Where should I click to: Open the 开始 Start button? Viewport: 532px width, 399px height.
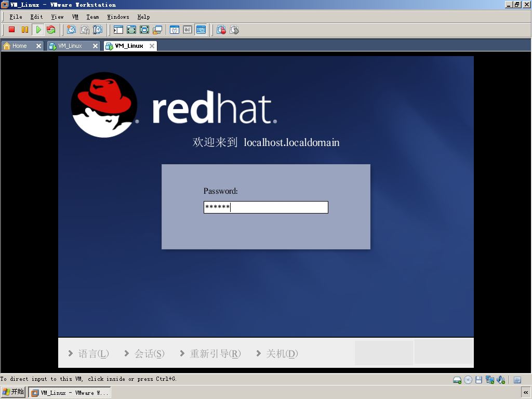click(x=13, y=392)
